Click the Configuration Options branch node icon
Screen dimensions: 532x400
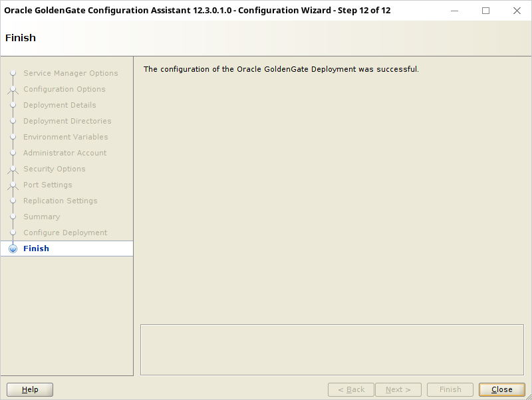click(x=13, y=90)
